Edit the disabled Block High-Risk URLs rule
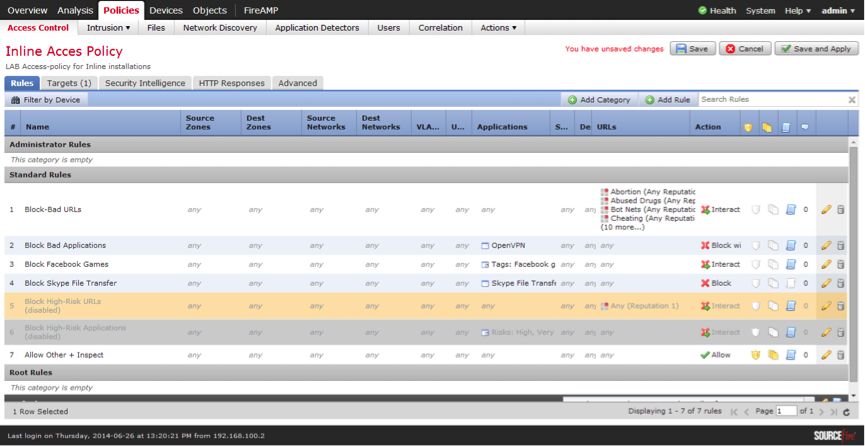865x446 pixels. click(x=826, y=306)
